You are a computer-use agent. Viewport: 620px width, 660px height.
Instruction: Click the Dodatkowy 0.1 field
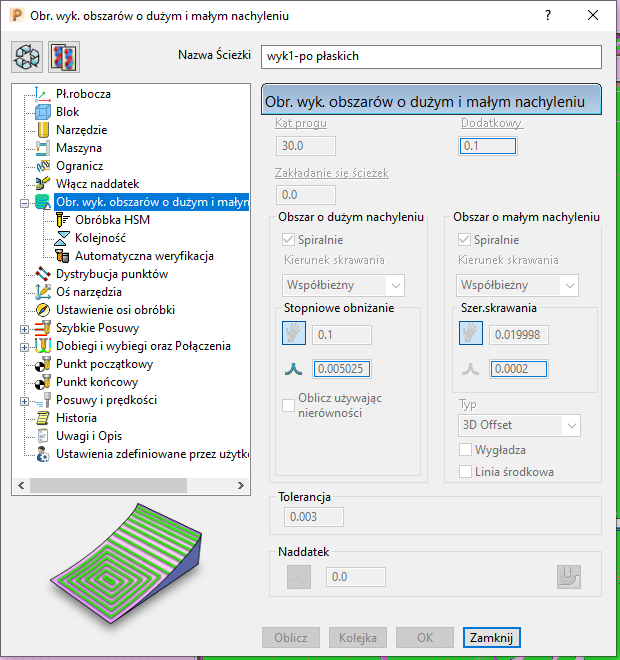click(x=487, y=146)
